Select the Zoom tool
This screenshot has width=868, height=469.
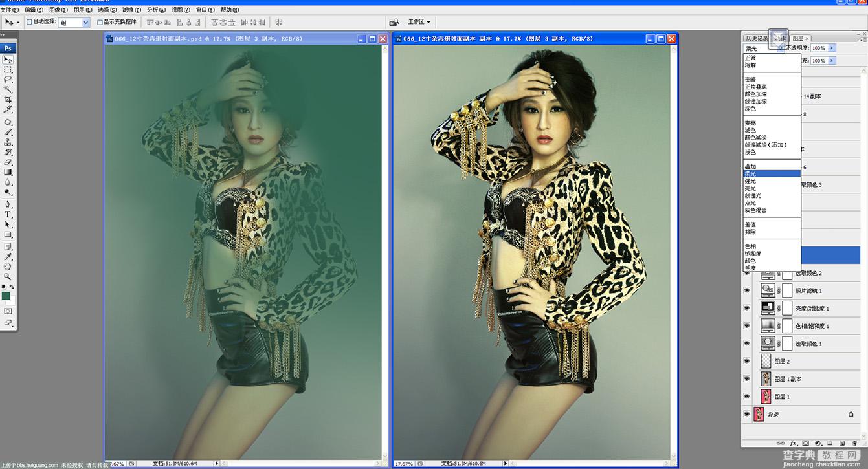(x=8, y=276)
